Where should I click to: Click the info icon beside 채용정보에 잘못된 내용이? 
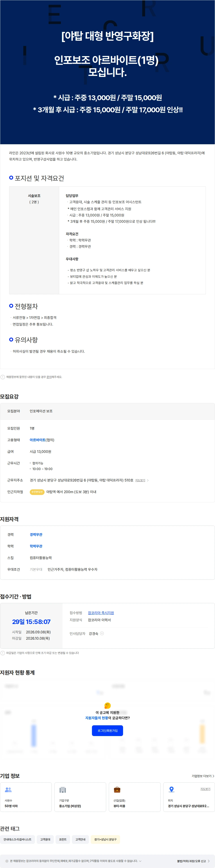point(3,377)
